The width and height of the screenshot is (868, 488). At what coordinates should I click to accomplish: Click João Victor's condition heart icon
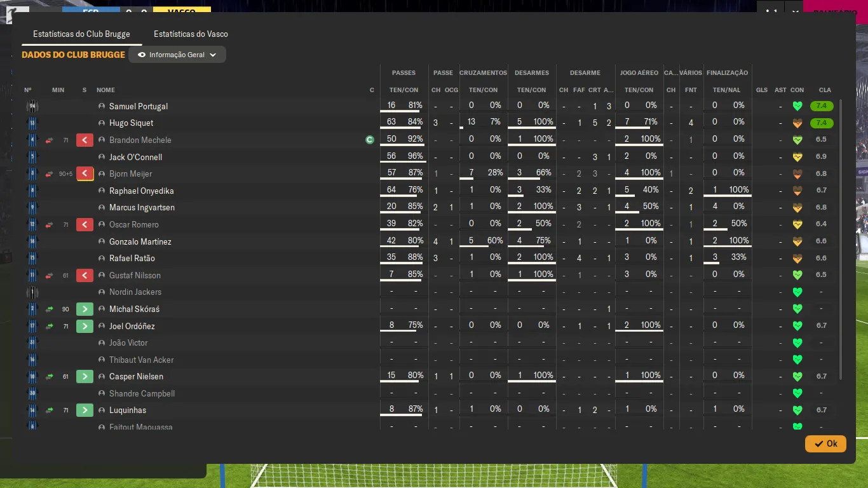pyautogui.click(x=797, y=343)
